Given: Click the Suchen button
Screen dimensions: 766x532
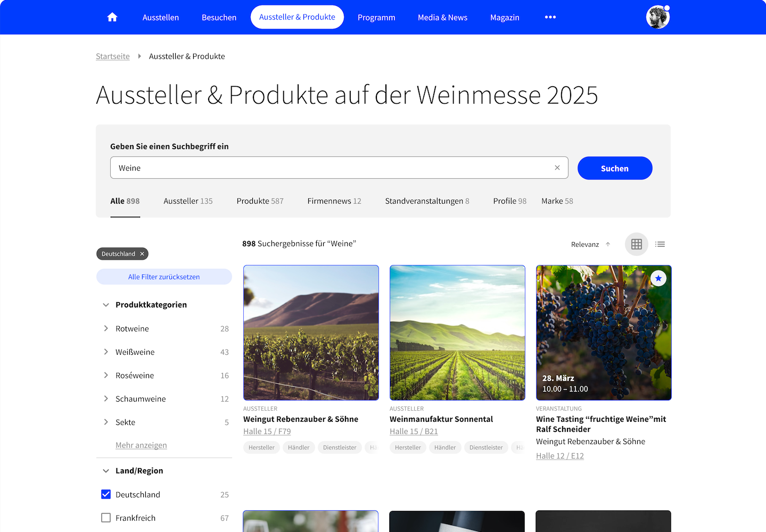Looking at the screenshot, I should [615, 168].
